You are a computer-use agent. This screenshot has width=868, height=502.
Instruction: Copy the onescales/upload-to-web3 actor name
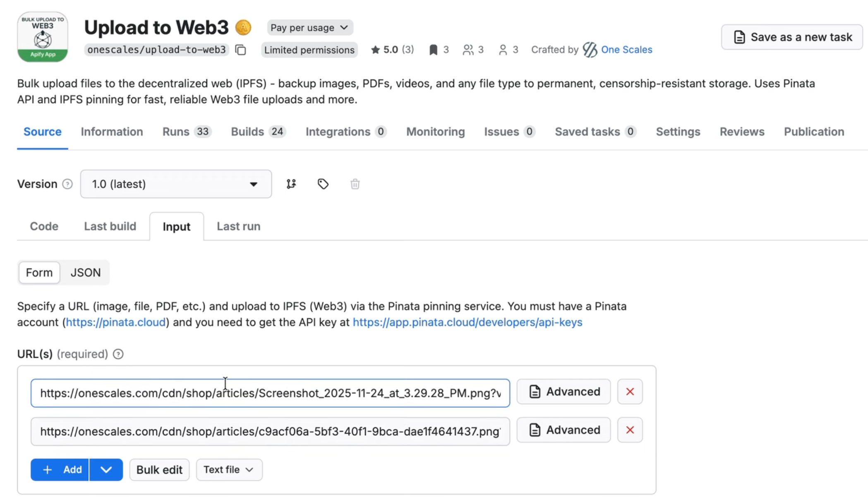[241, 50]
